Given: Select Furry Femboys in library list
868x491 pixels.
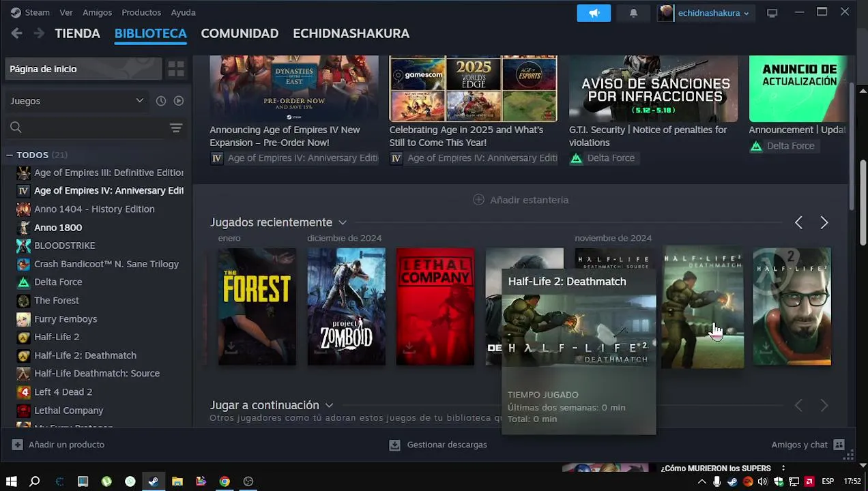Looking at the screenshot, I should coord(66,319).
